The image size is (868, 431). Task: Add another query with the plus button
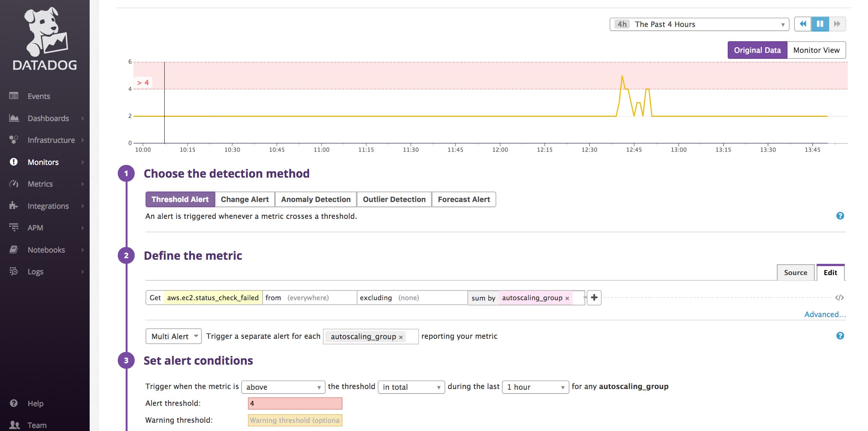(x=594, y=297)
